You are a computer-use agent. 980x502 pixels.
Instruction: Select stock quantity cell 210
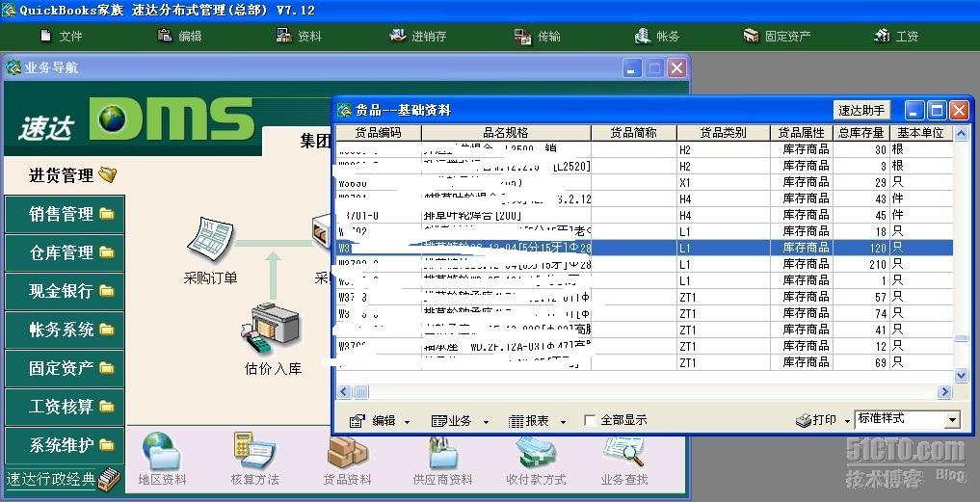tap(861, 264)
